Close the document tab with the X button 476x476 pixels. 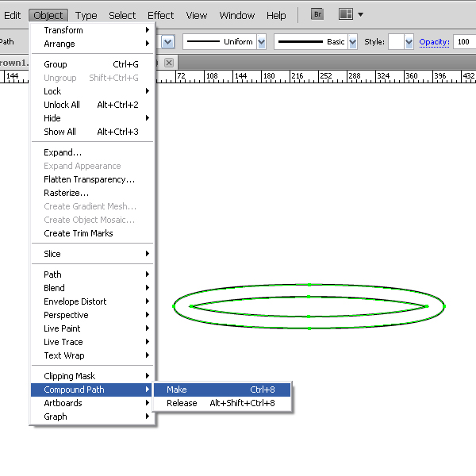[169, 63]
